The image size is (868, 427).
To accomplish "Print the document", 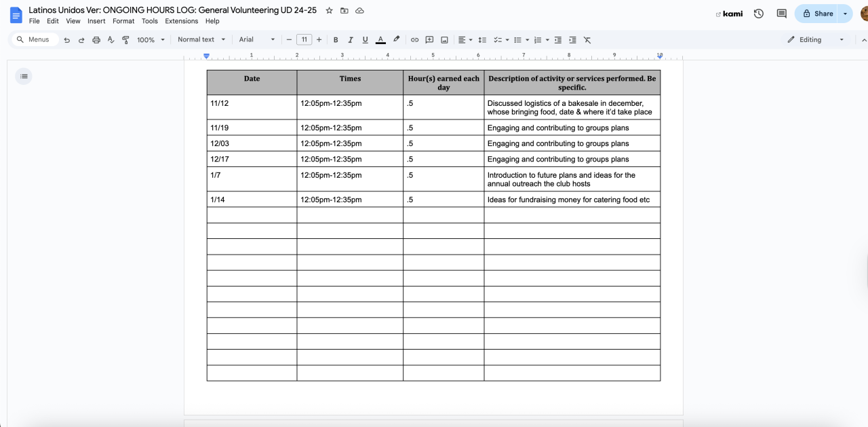I will pos(96,40).
